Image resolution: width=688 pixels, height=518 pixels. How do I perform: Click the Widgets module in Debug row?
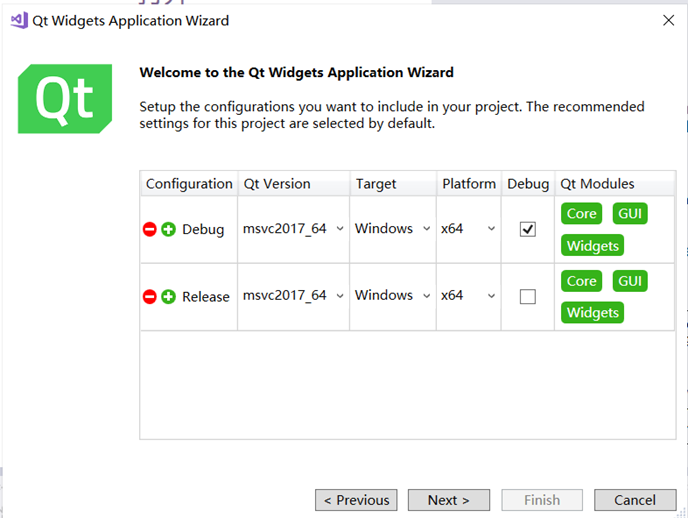point(592,246)
